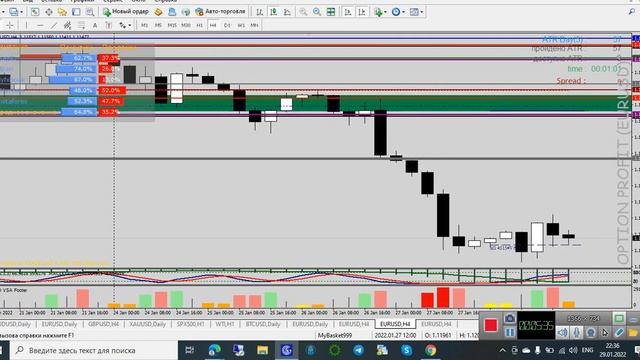Open the periods clock icon
The image size is (640, 360).
396,12
